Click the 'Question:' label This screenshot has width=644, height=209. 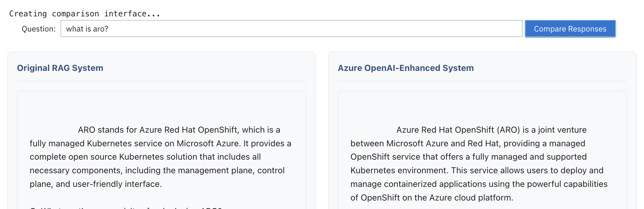[x=38, y=29]
